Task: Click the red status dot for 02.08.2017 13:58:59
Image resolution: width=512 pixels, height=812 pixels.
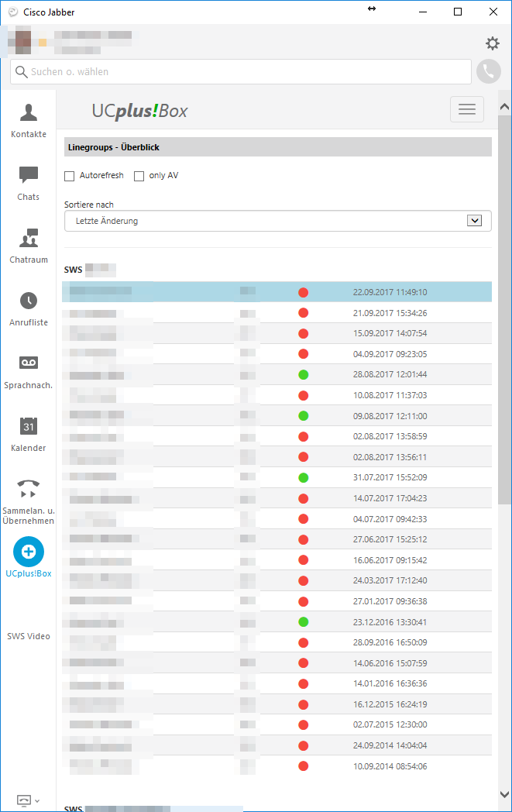Action: pos(304,436)
